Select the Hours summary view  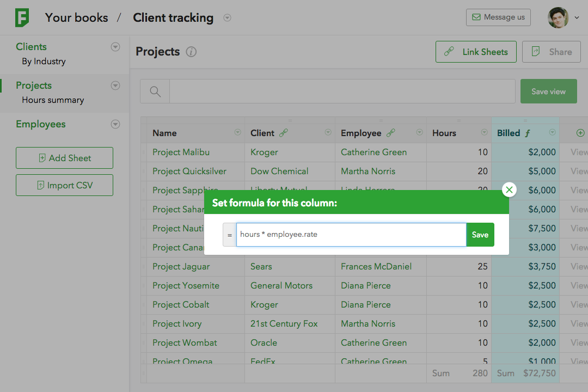click(53, 100)
